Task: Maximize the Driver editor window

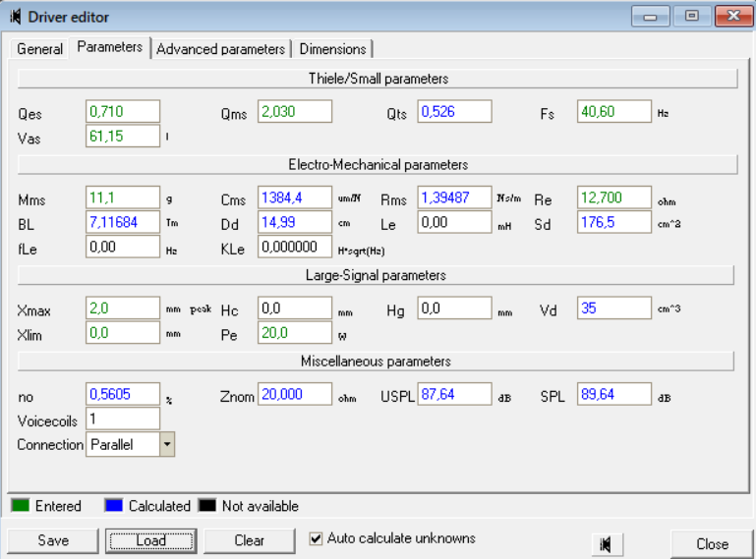Action: point(692,17)
